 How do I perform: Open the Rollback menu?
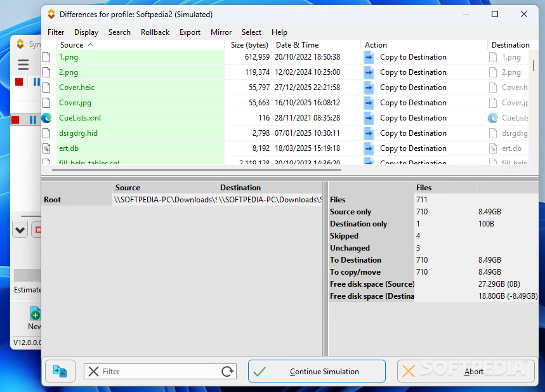(x=155, y=32)
